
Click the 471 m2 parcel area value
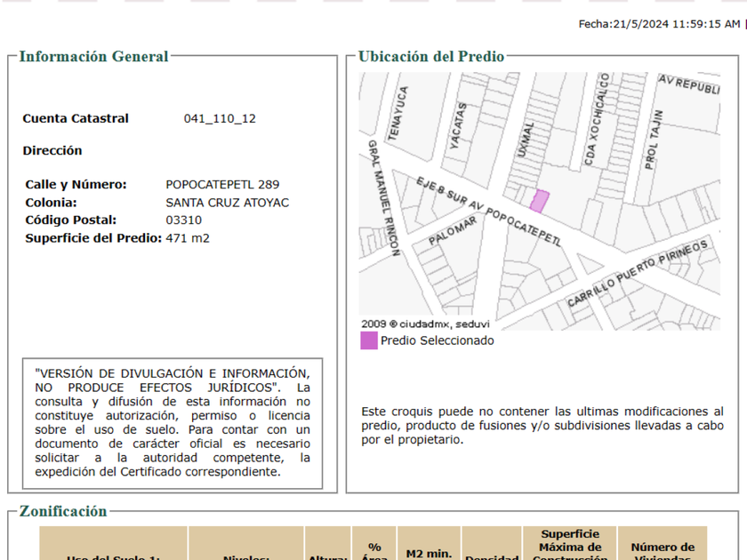pos(188,238)
